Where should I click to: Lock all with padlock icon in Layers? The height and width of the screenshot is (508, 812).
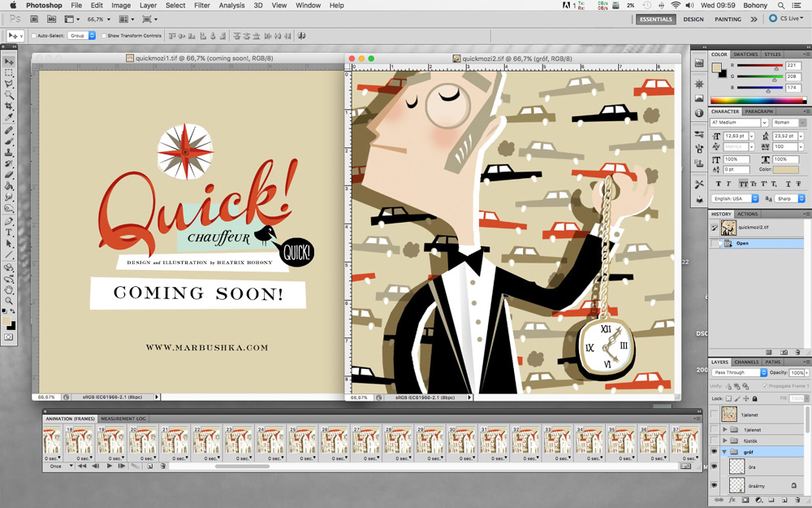pyautogui.click(x=754, y=398)
